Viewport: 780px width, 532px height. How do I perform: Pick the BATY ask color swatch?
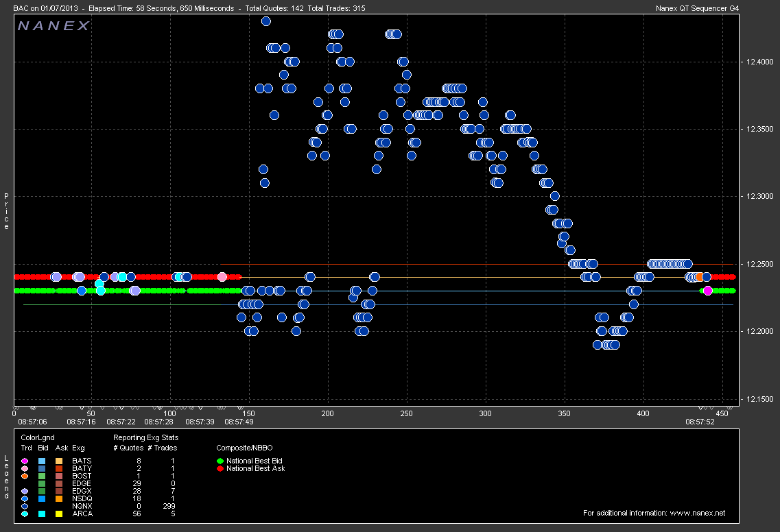point(59,468)
